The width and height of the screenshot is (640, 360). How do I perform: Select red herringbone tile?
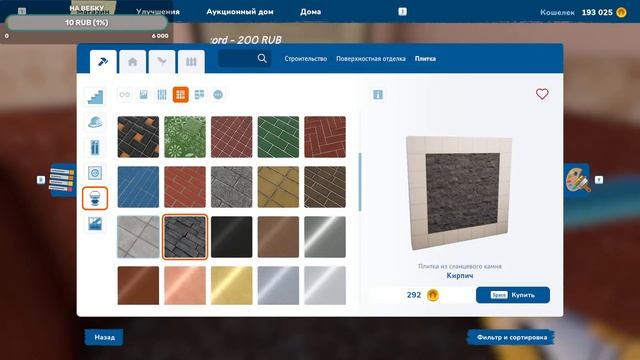[x=325, y=137]
